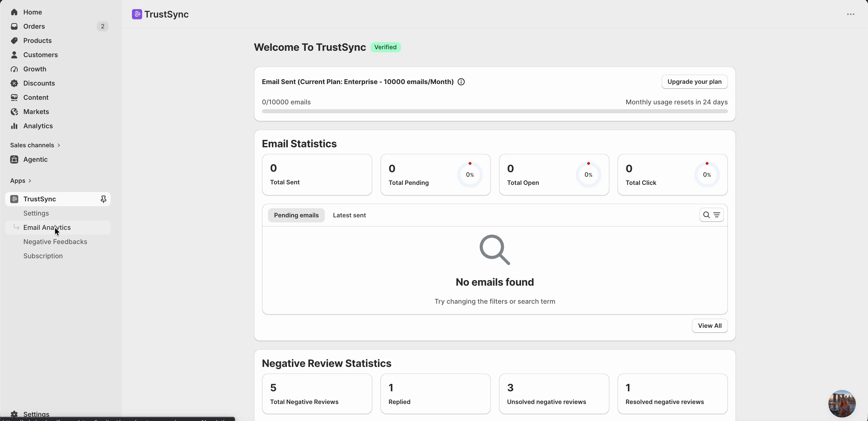Image resolution: width=868 pixels, height=421 pixels.
Task: Click the Total Open 0% ring
Action: pos(588,175)
